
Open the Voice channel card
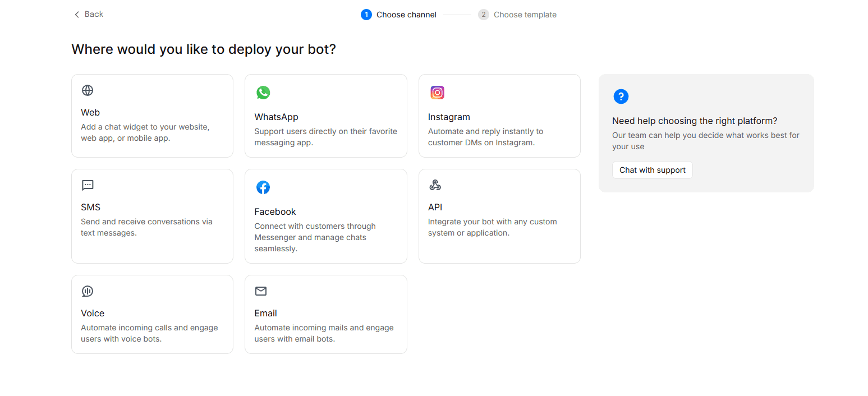point(152,314)
